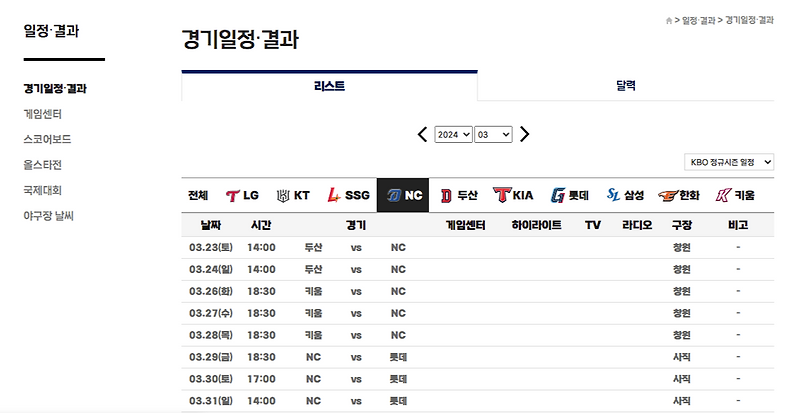
Task: Click 롯데 team in 03.29 row
Action: pyautogui.click(x=398, y=357)
